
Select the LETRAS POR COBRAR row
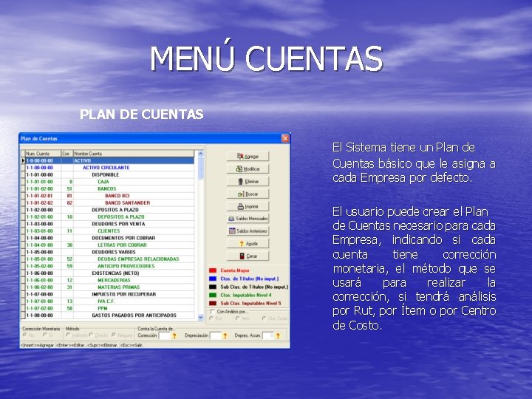pyautogui.click(x=108, y=245)
